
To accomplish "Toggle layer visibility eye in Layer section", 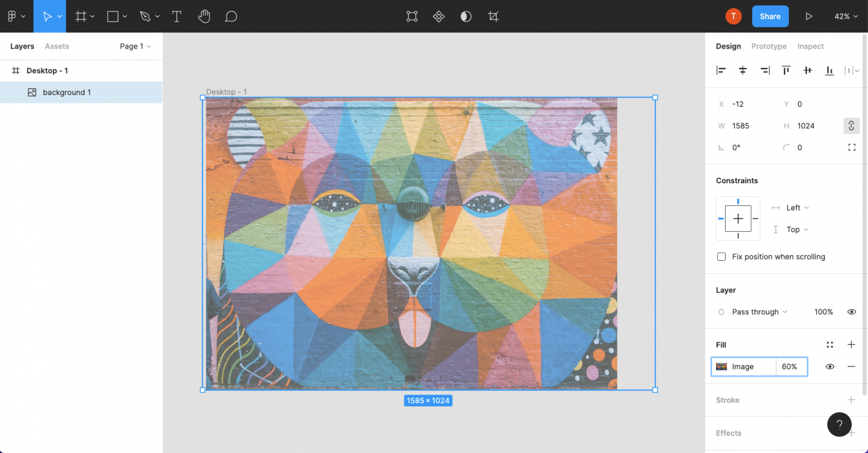I will [x=852, y=312].
